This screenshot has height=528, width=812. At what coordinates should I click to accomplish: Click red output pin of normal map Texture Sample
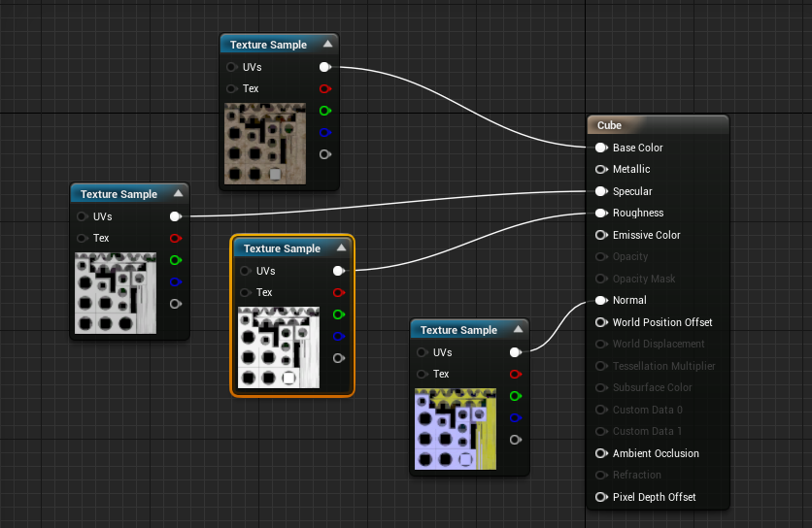click(515, 374)
